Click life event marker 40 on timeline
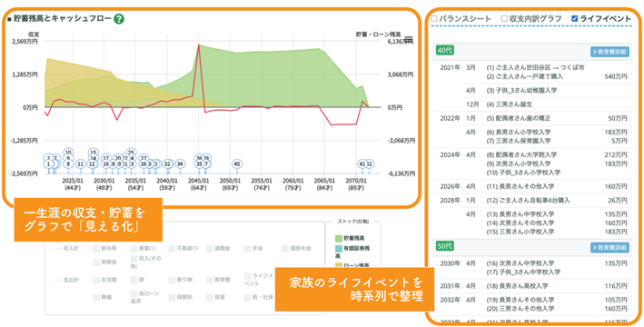Screen dimensions: 644x327 [236, 163]
